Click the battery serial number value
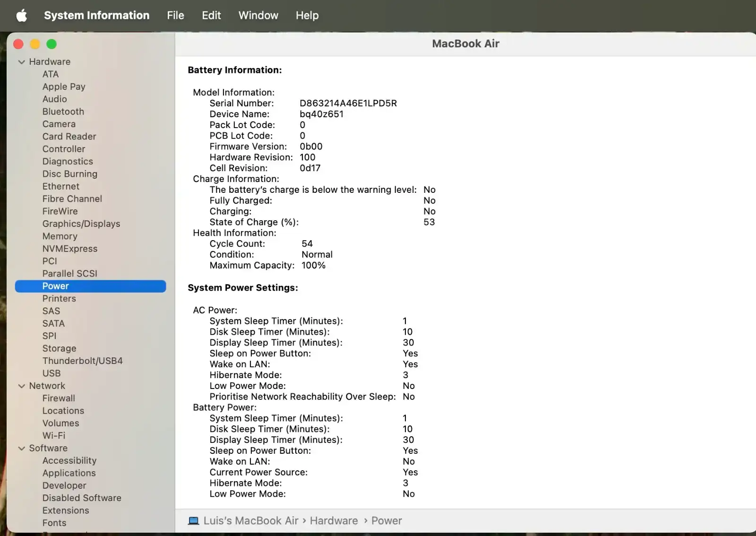756x536 pixels. 348,104
